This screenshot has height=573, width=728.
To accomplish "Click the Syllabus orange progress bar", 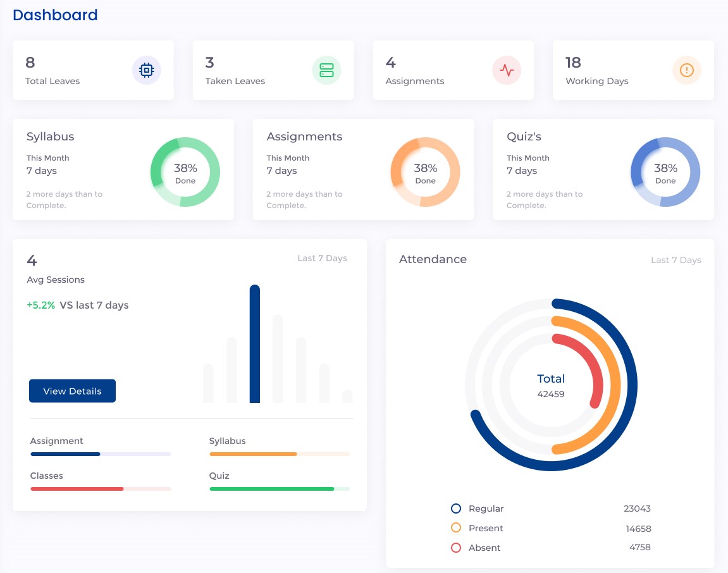I will pyautogui.click(x=279, y=454).
